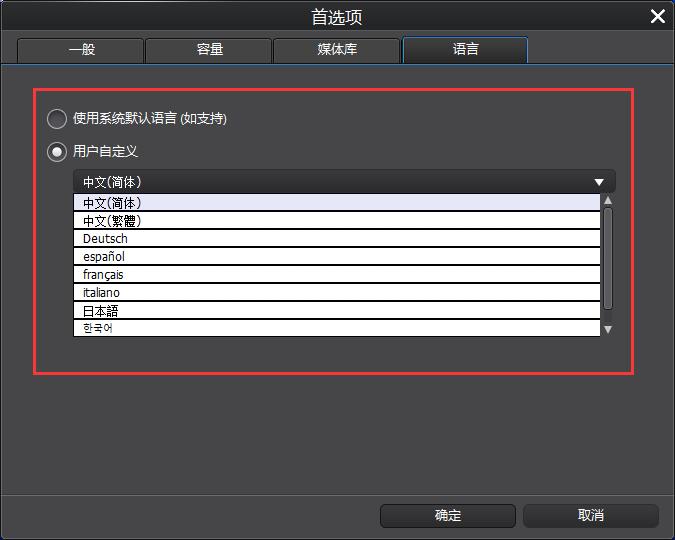
Task: Choose français from language list
Action: point(337,275)
